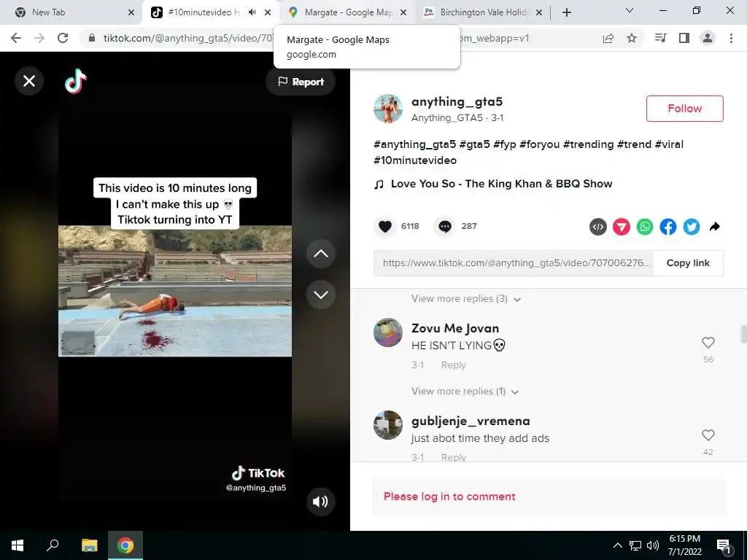Select the video URL field
Screen dimensions: 747x560
point(514,262)
